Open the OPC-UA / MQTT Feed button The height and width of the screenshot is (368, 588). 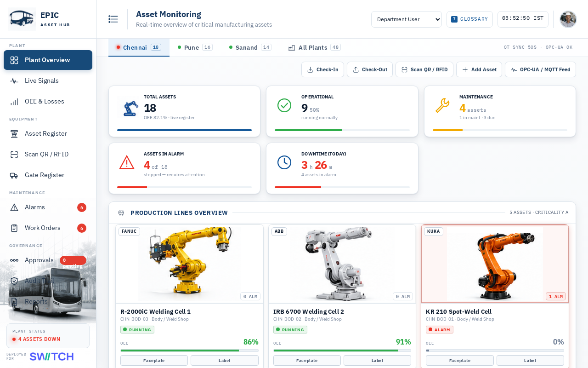540,69
